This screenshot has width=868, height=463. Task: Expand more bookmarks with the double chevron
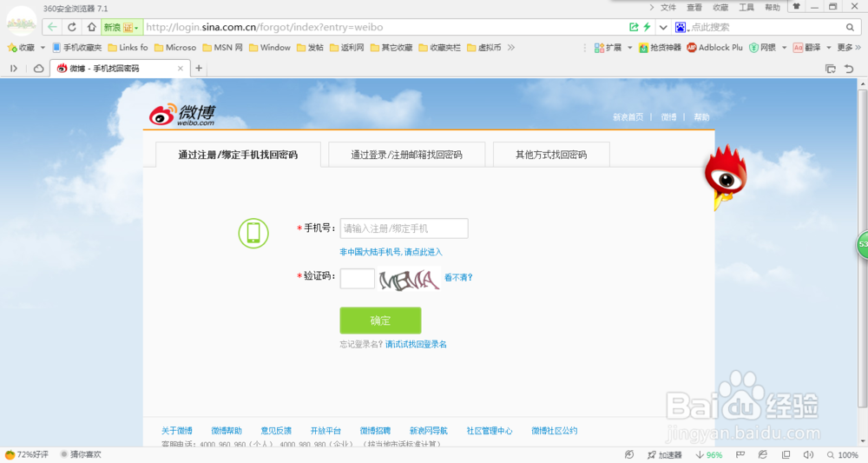coord(511,48)
